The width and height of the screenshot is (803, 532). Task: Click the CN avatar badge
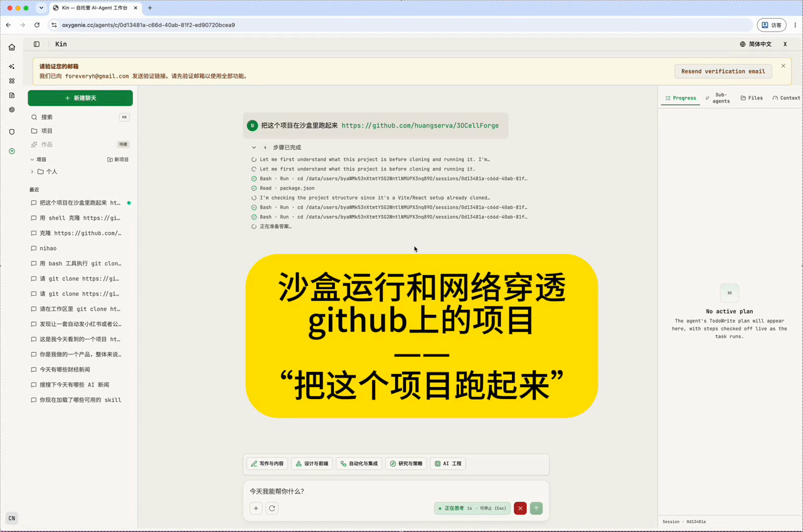12,518
